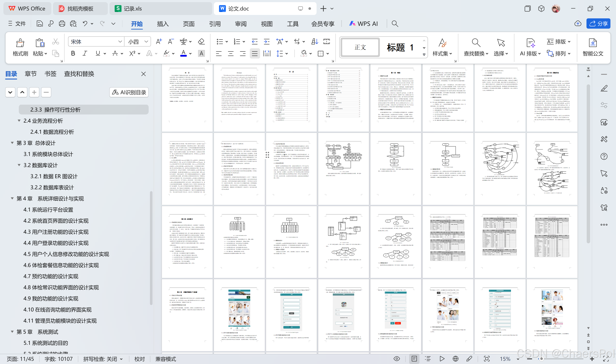Toggle justified paragraph alignment
This screenshot has height=364, width=616.
(255, 53)
